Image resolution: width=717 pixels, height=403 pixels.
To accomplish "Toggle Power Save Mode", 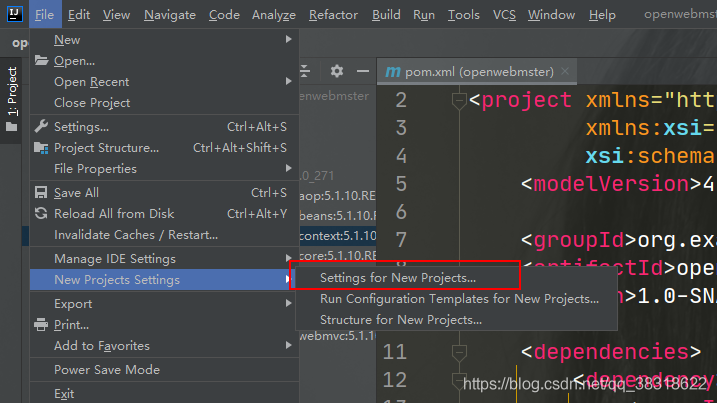I will 165,370.
